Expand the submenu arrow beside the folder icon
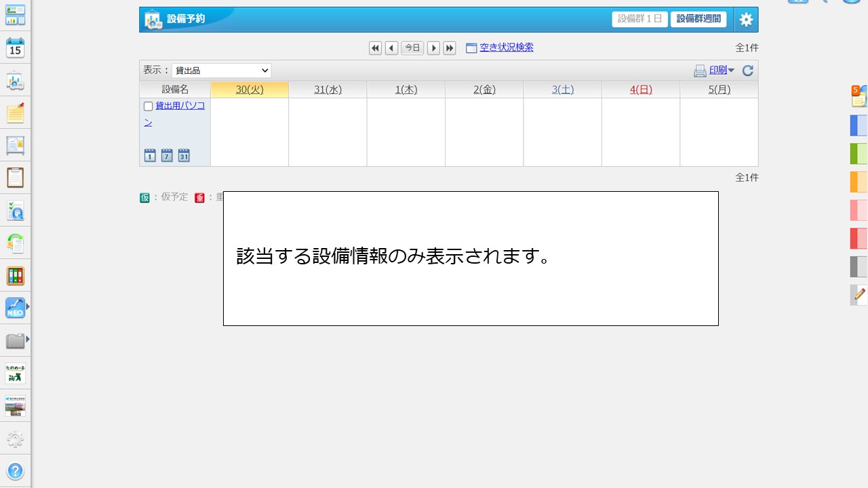This screenshot has height=488, width=868. 28,340
